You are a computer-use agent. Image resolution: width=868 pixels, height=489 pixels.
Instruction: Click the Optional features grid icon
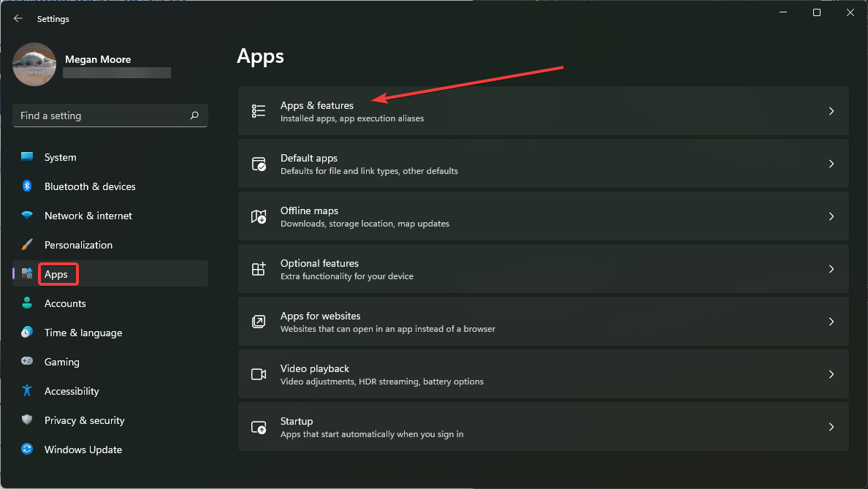pyautogui.click(x=259, y=268)
